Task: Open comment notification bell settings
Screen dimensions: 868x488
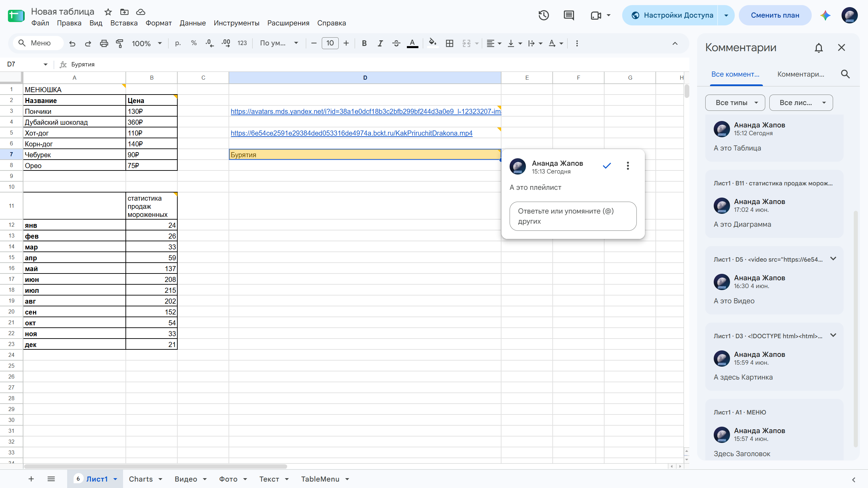Action: coord(819,48)
